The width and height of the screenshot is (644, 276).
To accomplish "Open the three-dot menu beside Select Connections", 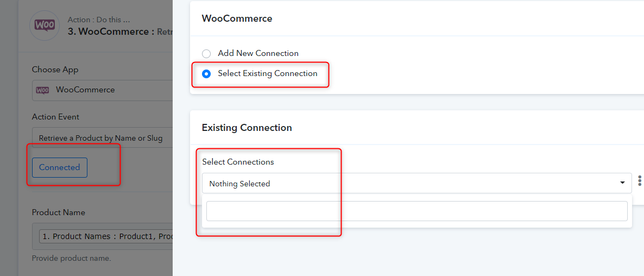I will (x=640, y=181).
